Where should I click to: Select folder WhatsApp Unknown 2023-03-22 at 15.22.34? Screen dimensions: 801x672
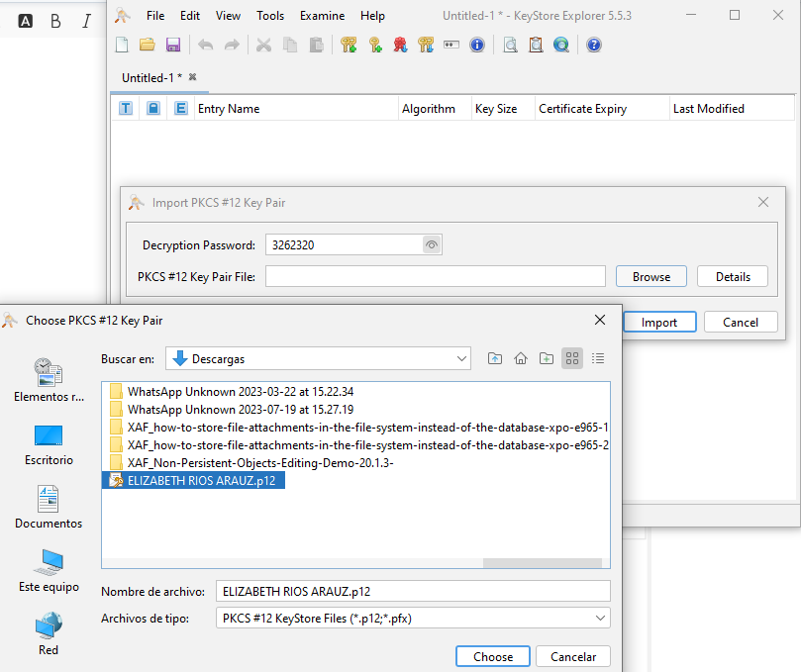tap(232, 392)
